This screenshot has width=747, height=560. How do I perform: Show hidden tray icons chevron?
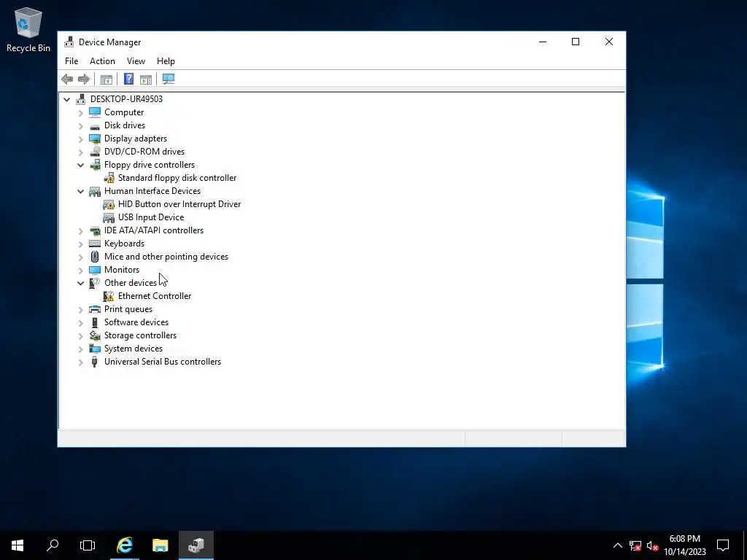(617, 545)
